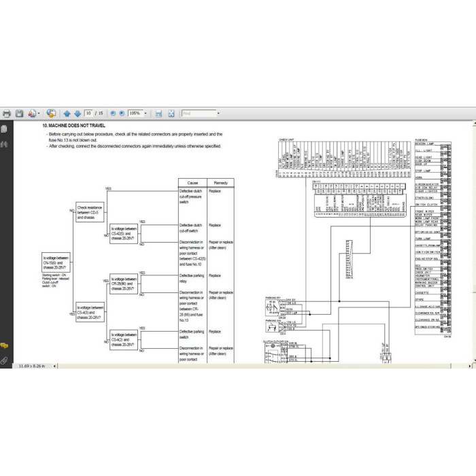Click the total pages text '15'
Image resolution: width=476 pixels, height=476 pixels.
coord(101,114)
